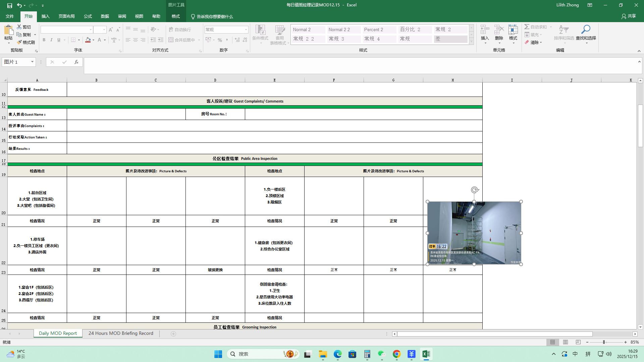Click the insert function fx icon
The image size is (644, 362).
[x=76, y=62]
